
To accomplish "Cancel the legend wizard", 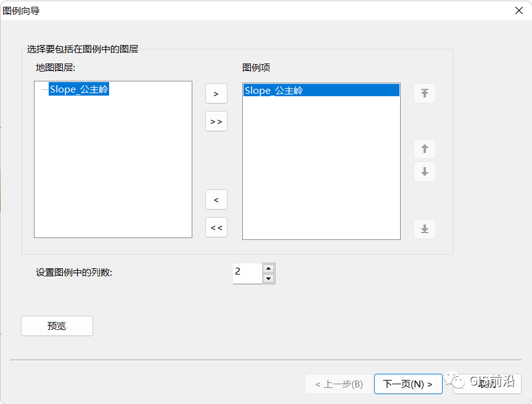I will tap(487, 384).
